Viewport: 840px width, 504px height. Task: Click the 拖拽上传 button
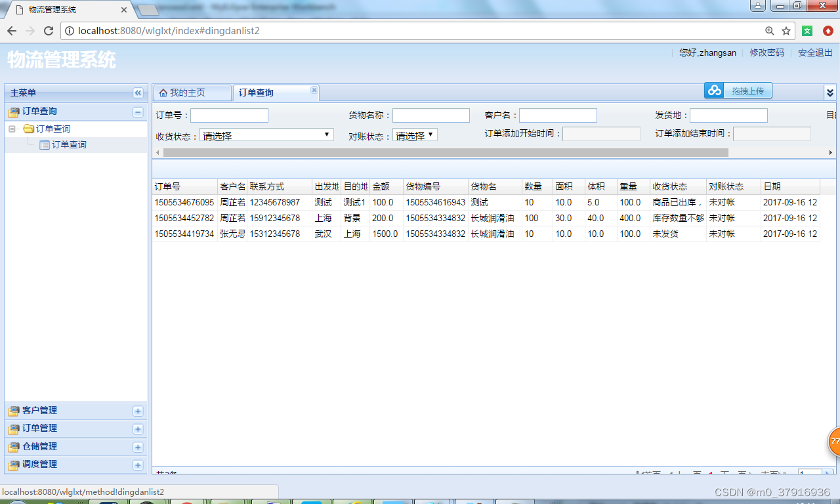click(x=738, y=91)
